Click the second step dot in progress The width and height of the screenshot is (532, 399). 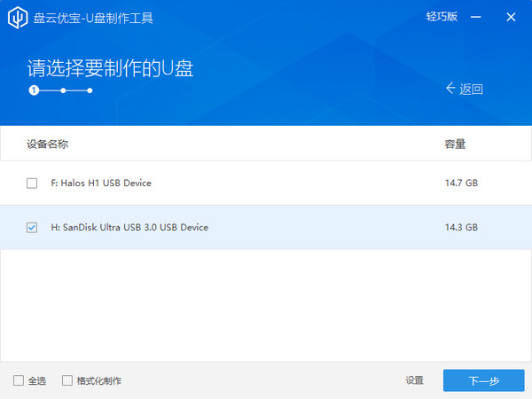click(x=62, y=90)
